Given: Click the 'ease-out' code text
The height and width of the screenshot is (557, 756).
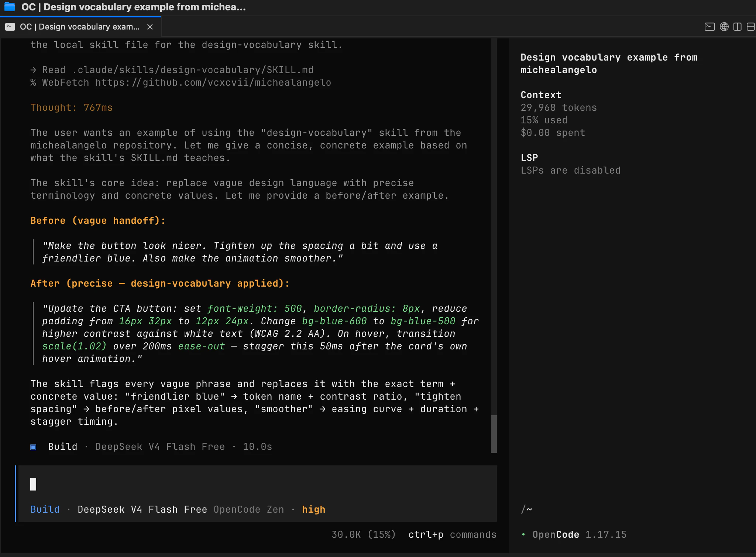Looking at the screenshot, I should click(202, 346).
